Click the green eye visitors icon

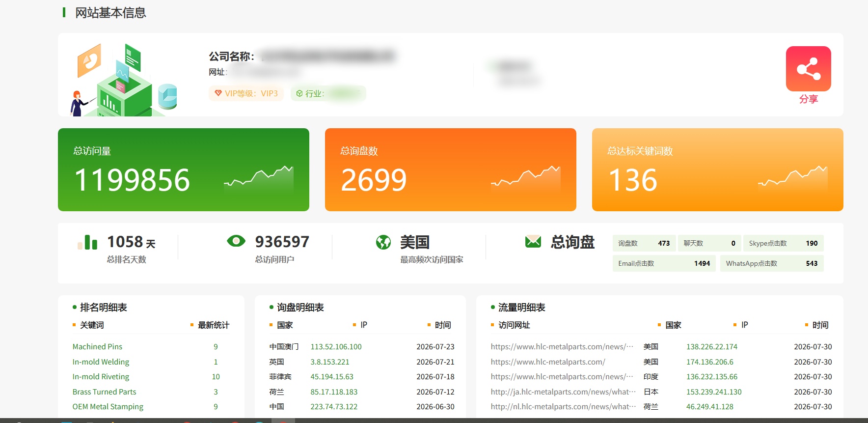click(236, 241)
